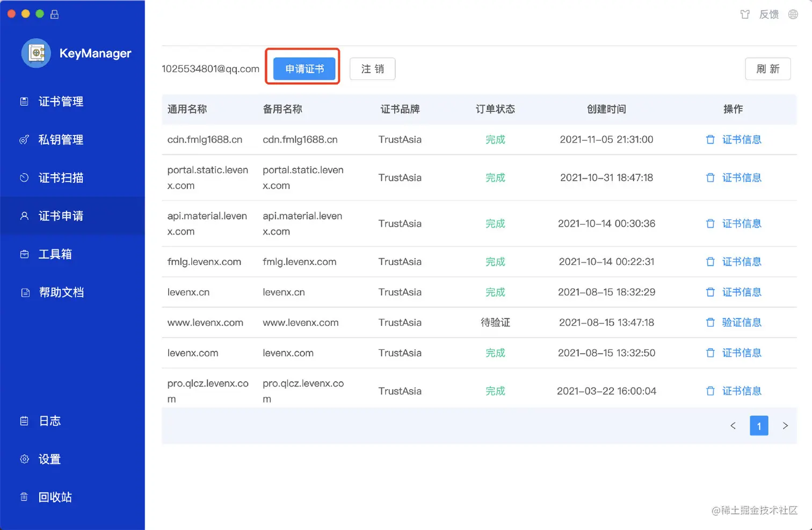Open the skin theme shirt icon

point(745,15)
